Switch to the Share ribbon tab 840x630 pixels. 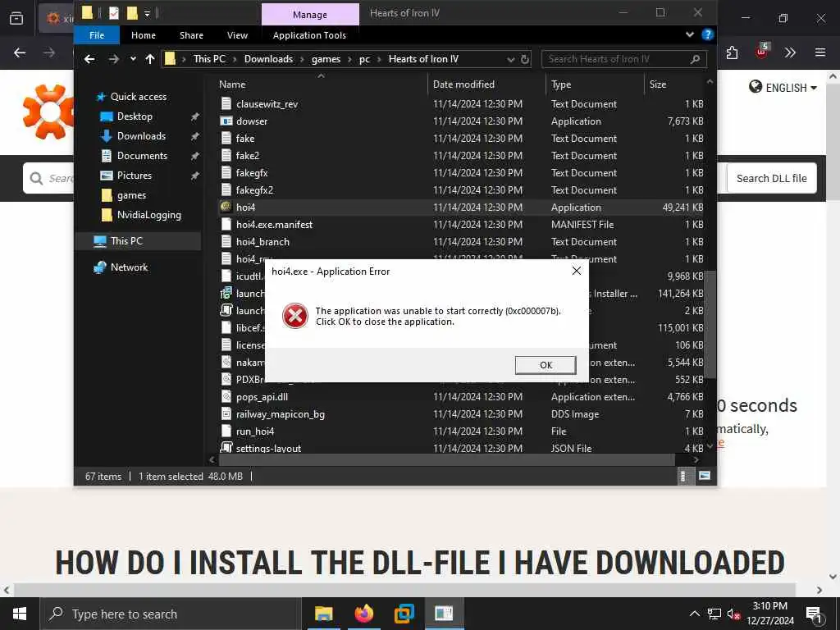coord(191,35)
